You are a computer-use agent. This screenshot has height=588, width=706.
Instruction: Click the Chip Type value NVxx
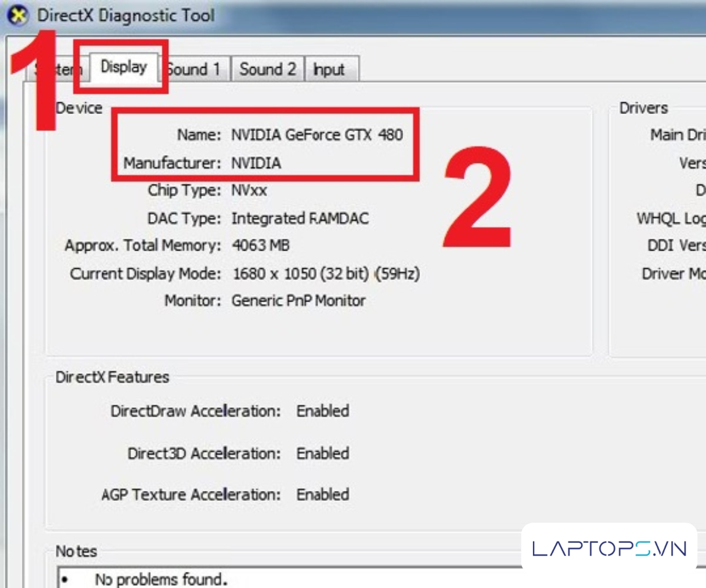tap(249, 191)
